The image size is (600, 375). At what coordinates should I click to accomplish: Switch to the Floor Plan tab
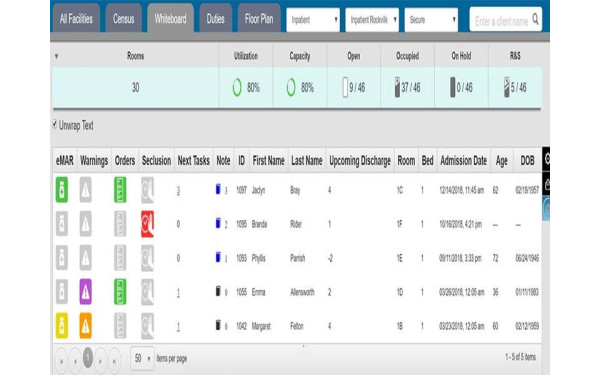point(259,18)
